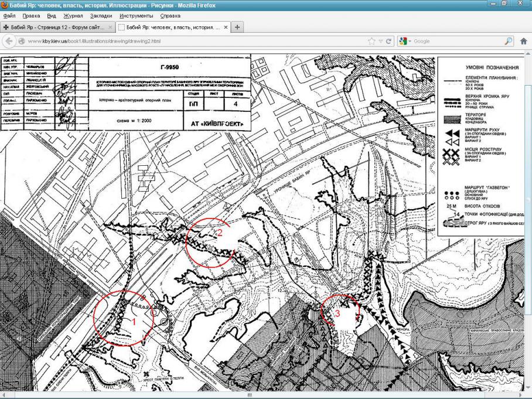Open the URL history dropdown arrow
Image resolution: width=532 pixels, height=399 pixels.
(x=380, y=42)
